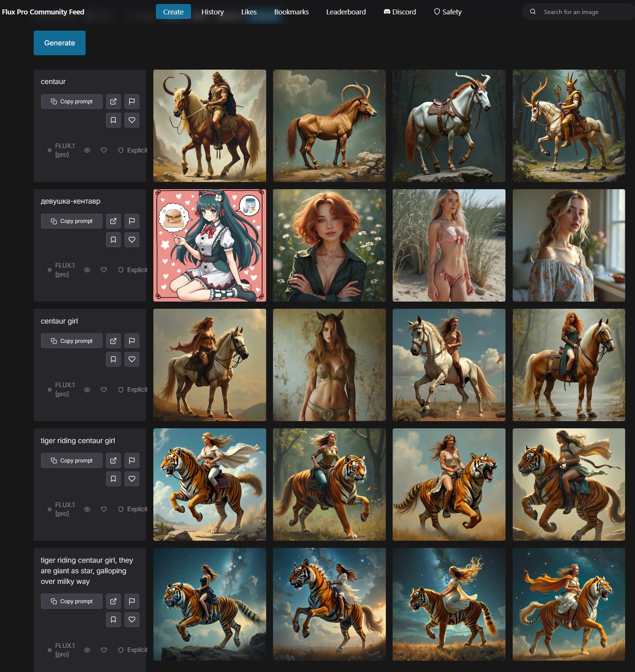Open external link for the centaur prompt
Image resolution: width=635 pixels, height=672 pixels.
coord(113,101)
